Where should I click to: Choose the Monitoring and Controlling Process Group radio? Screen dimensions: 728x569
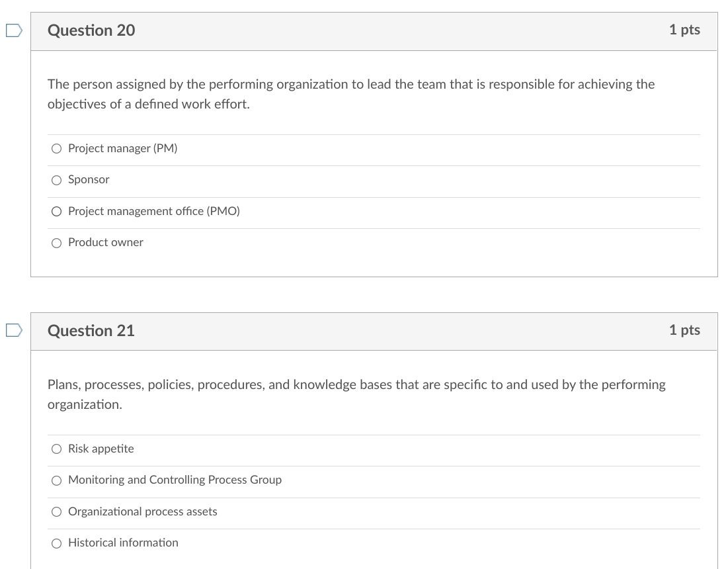pyautogui.click(x=57, y=480)
